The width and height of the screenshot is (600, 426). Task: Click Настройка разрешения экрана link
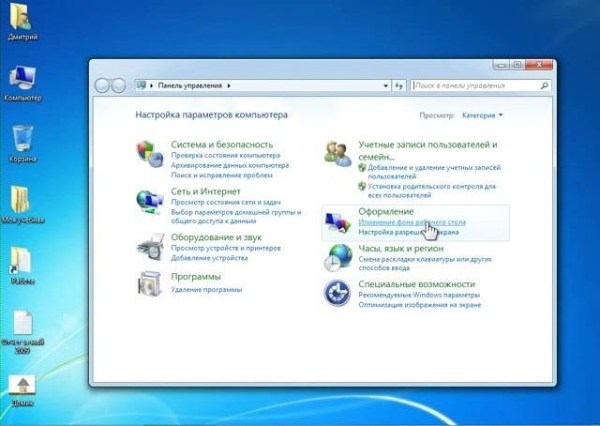click(408, 232)
